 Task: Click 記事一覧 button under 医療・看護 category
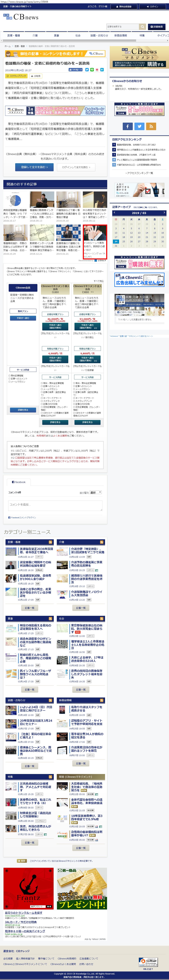point(30,608)
